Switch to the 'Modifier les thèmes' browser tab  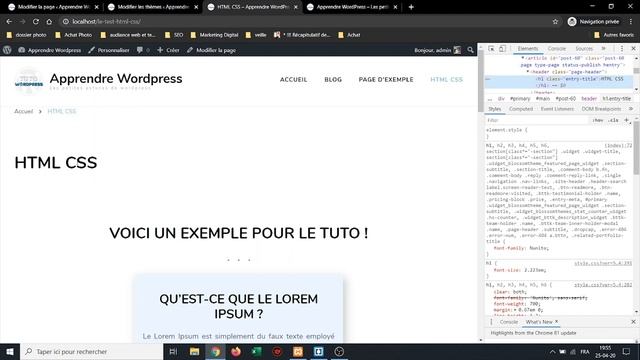click(x=153, y=7)
